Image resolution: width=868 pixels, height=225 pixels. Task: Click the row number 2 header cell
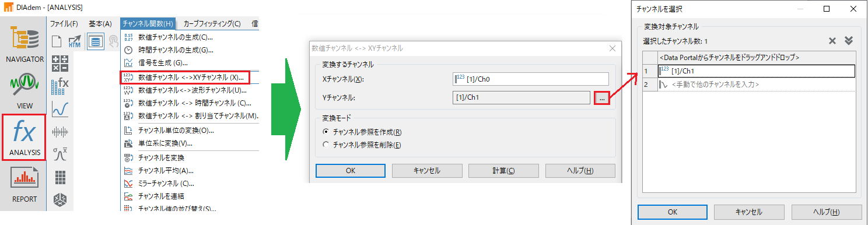pos(649,85)
